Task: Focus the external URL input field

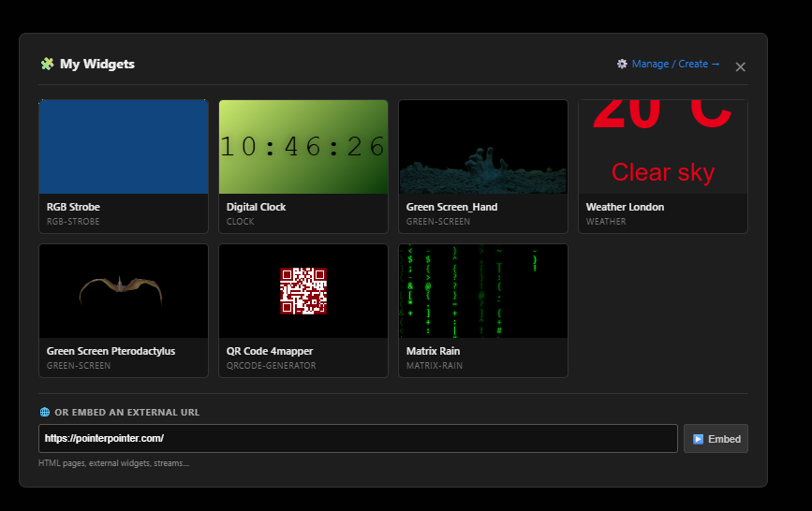Action: (358, 439)
